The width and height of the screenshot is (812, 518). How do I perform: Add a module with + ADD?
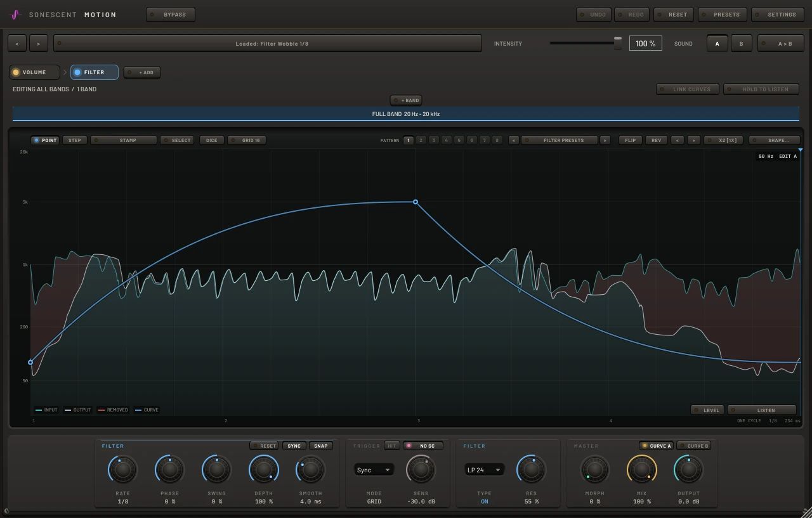142,72
